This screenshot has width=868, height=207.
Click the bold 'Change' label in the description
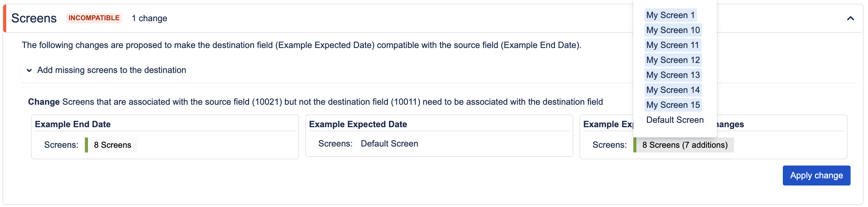(44, 102)
